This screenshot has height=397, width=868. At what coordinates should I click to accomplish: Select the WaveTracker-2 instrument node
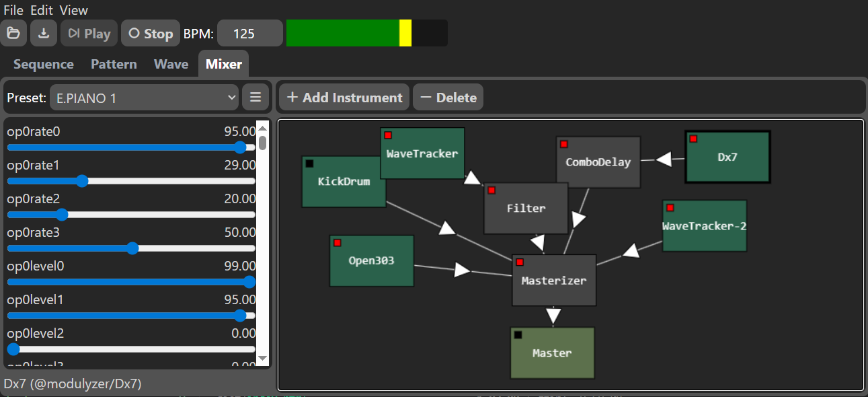tap(705, 226)
